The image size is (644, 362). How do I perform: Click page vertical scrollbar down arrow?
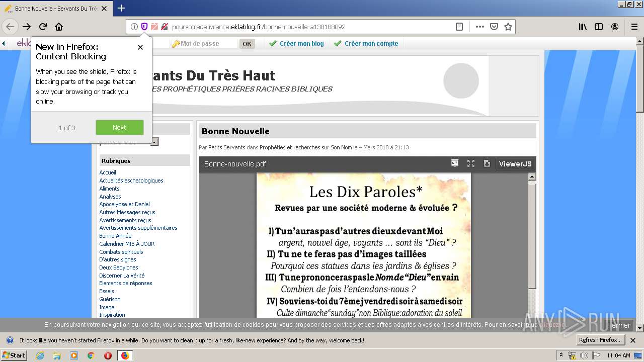click(x=640, y=328)
